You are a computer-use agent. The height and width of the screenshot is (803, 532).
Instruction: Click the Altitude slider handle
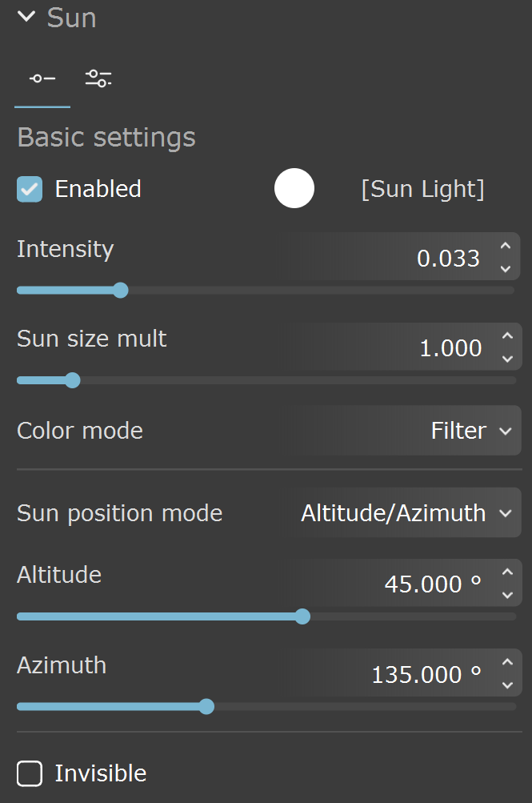(x=303, y=616)
